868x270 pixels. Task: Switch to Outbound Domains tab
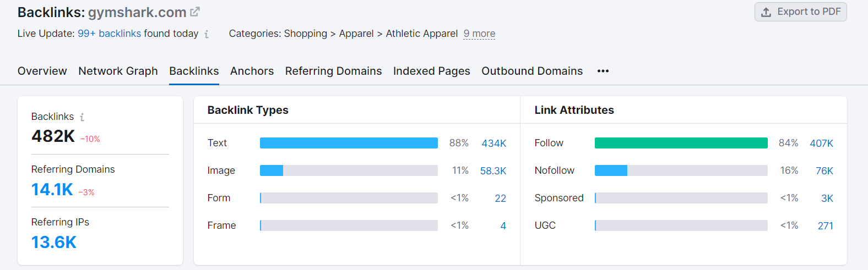532,71
